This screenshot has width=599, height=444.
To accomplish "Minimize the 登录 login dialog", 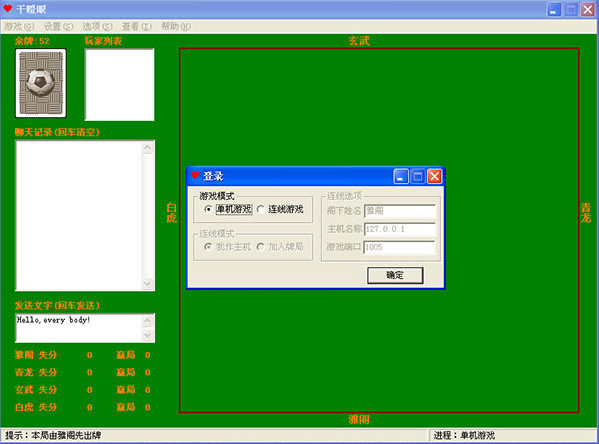I will click(401, 177).
